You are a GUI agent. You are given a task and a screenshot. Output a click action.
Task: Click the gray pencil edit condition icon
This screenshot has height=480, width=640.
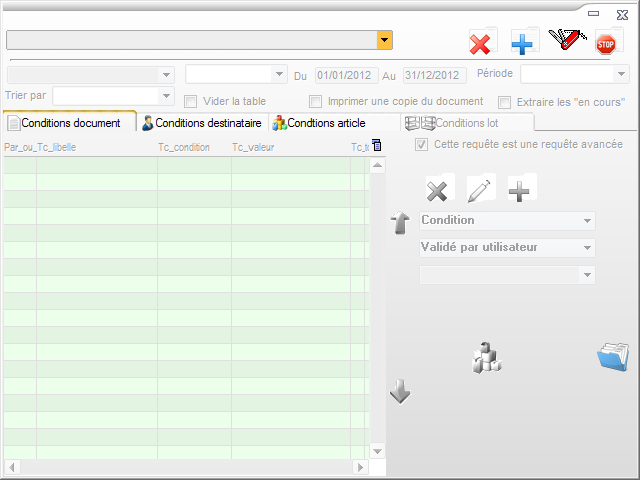coord(480,190)
